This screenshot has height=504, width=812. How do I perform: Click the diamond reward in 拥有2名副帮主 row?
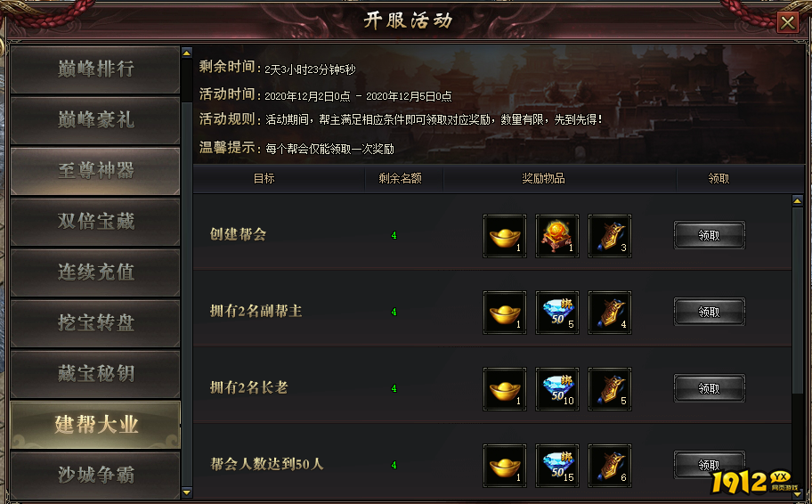[x=557, y=313]
